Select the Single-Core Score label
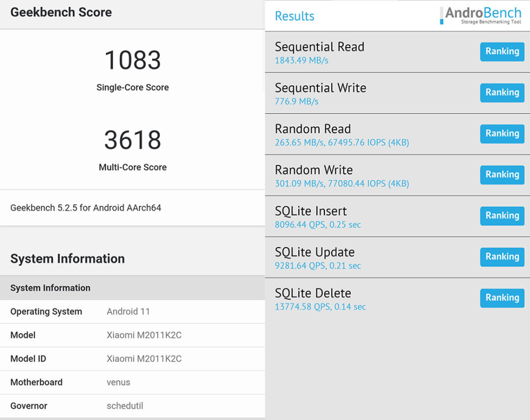 click(x=132, y=87)
